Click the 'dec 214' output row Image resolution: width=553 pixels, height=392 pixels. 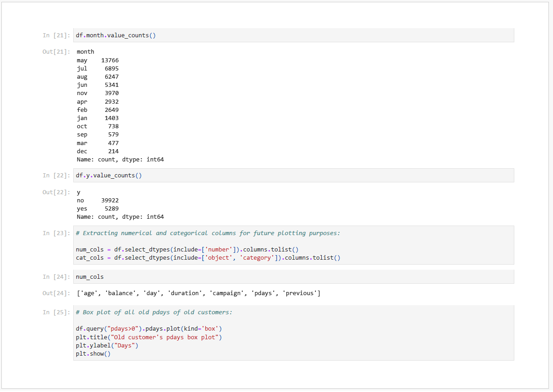coord(98,151)
